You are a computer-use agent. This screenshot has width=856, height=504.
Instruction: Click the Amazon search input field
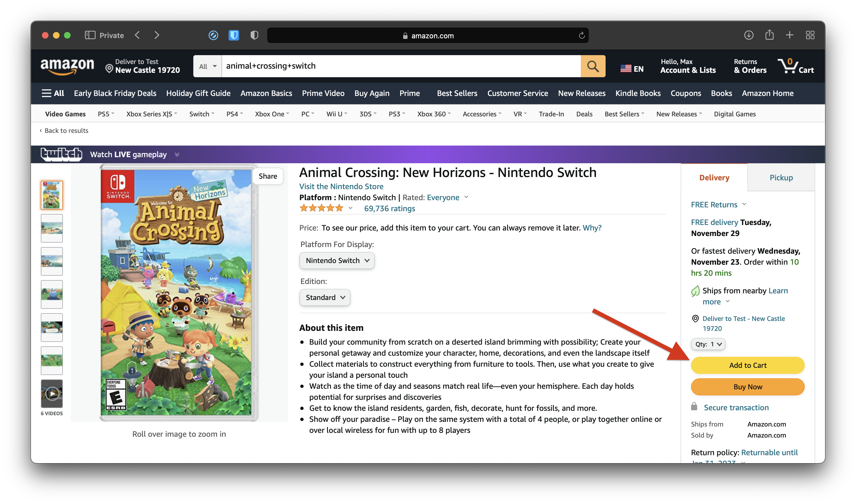pyautogui.click(x=401, y=66)
